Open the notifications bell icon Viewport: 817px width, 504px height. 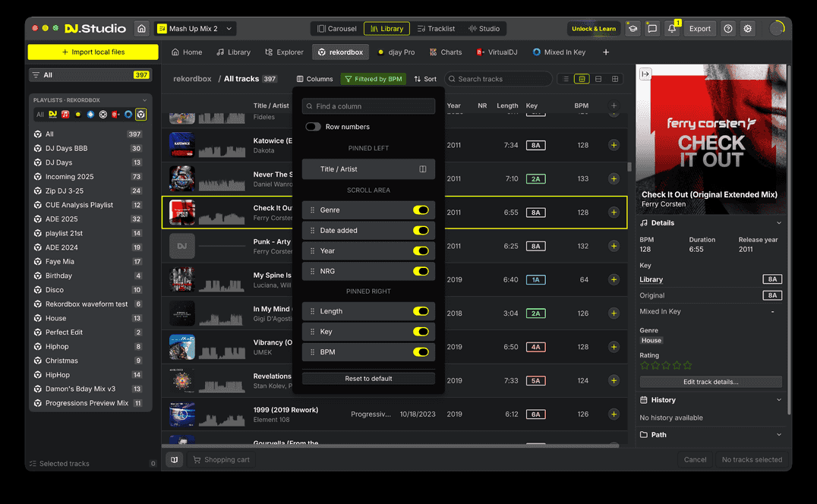[672, 29]
